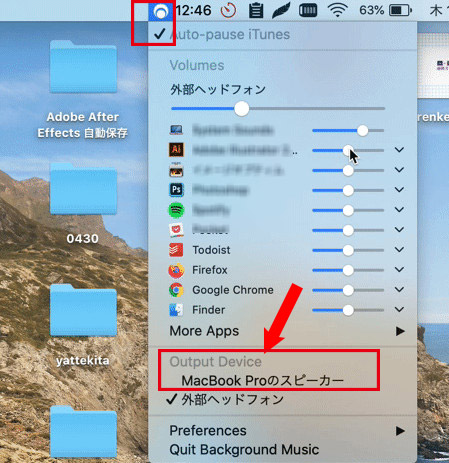The height and width of the screenshot is (463, 449).
Task: Expand options chevron for Google Chrome
Action: [x=399, y=290]
